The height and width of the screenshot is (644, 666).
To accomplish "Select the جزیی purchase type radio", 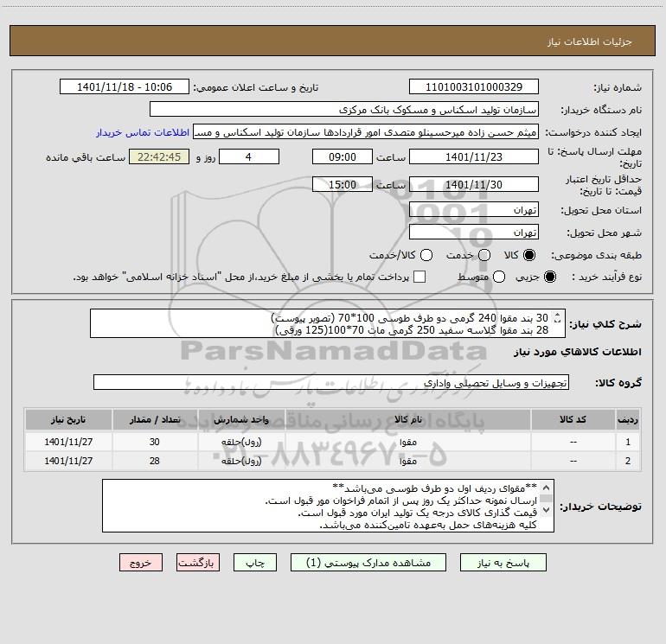I will (x=549, y=277).
